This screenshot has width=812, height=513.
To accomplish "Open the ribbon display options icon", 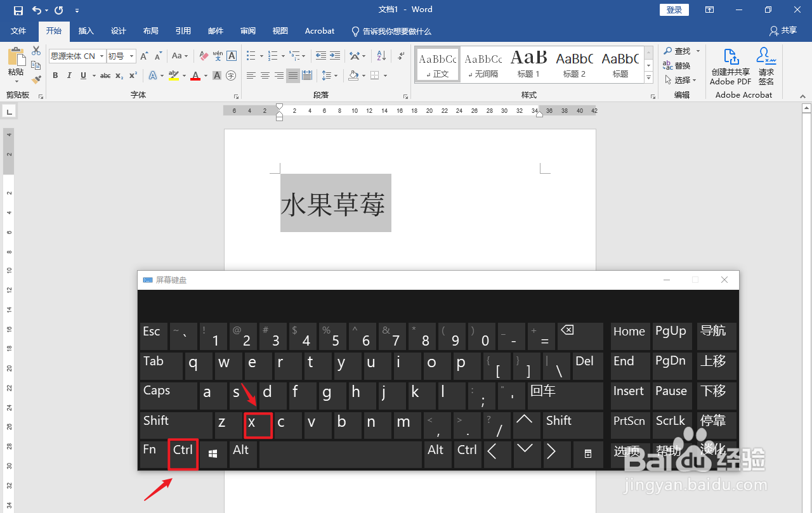I will click(709, 10).
